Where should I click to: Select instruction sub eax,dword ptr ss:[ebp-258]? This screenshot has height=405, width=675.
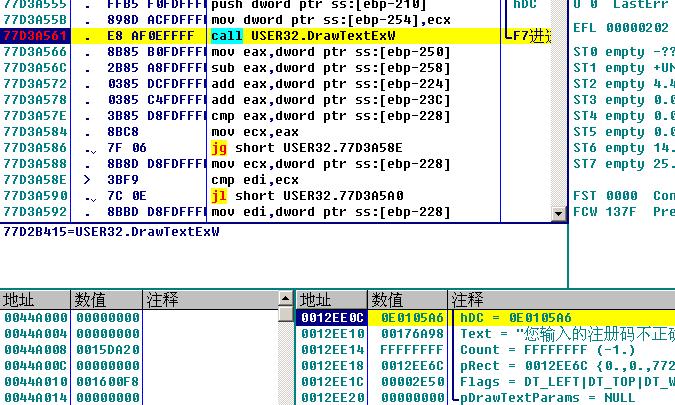(331, 68)
